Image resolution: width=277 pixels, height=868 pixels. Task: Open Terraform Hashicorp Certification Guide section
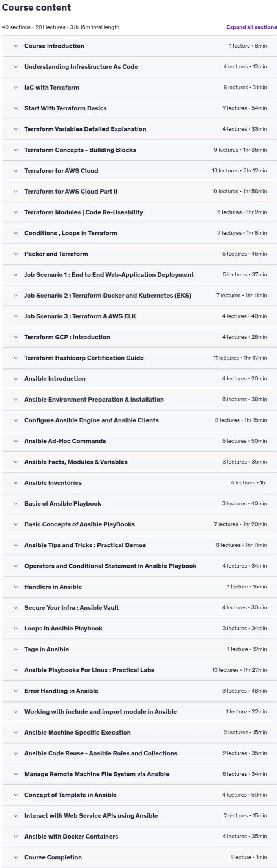pyautogui.click(x=139, y=358)
